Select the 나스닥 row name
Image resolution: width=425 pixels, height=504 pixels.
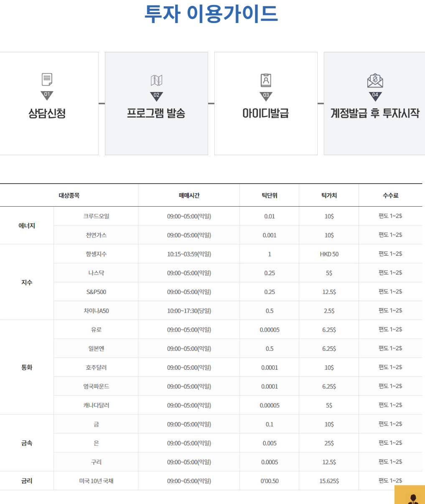coord(96,273)
